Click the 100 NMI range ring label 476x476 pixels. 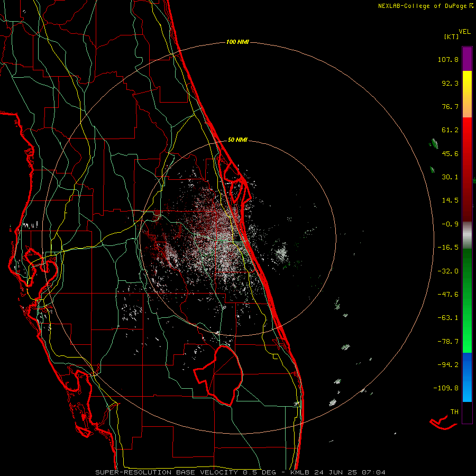click(x=237, y=42)
